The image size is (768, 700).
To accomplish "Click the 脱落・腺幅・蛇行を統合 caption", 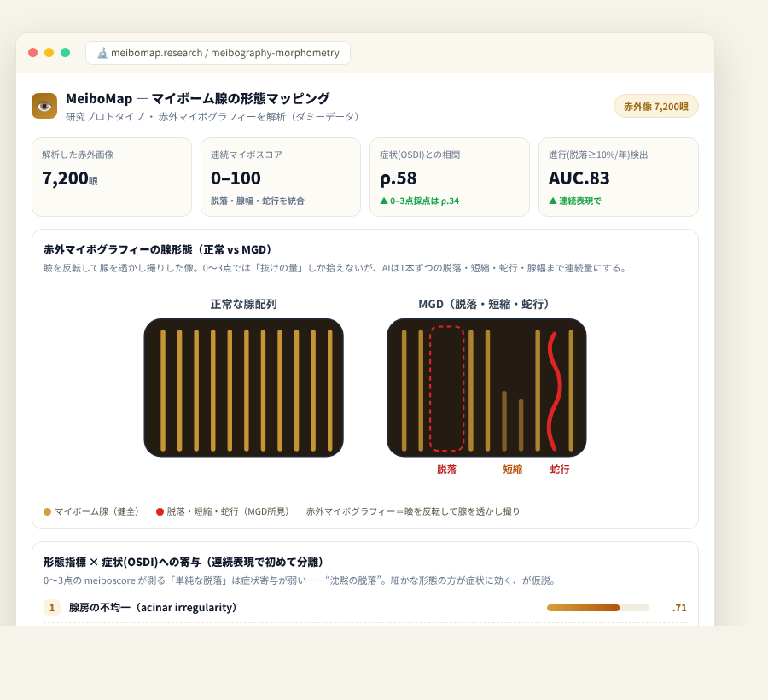I will click(x=258, y=201).
